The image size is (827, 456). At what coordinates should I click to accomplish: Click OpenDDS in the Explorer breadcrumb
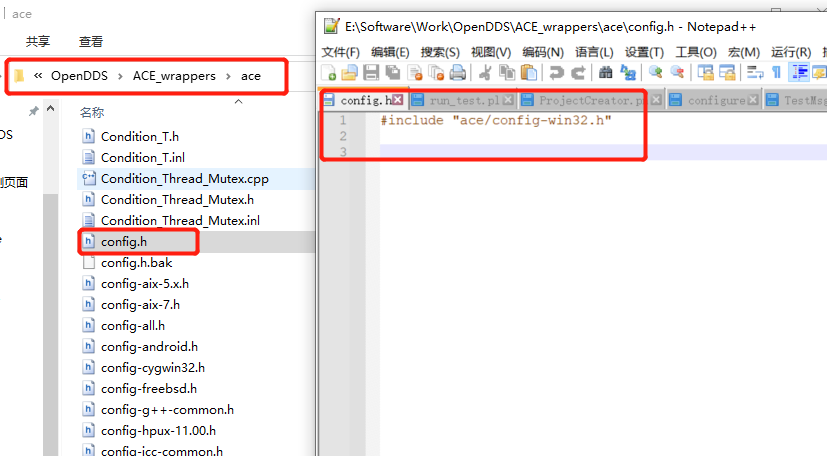click(79, 76)
